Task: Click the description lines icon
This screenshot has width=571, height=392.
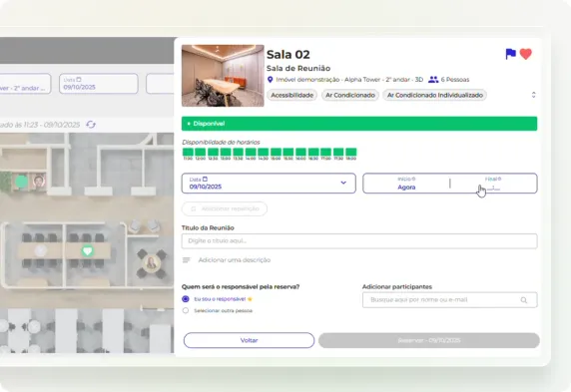Action: click(x=186, y=260)
